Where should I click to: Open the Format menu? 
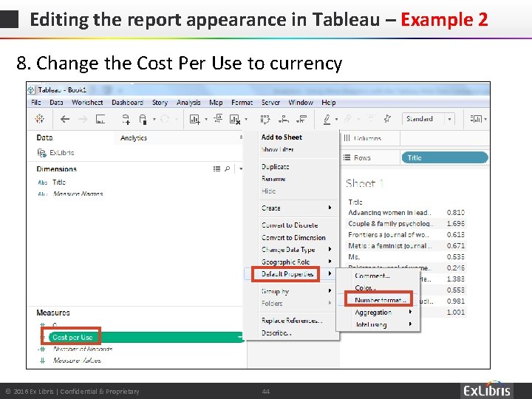click(242, 103)
